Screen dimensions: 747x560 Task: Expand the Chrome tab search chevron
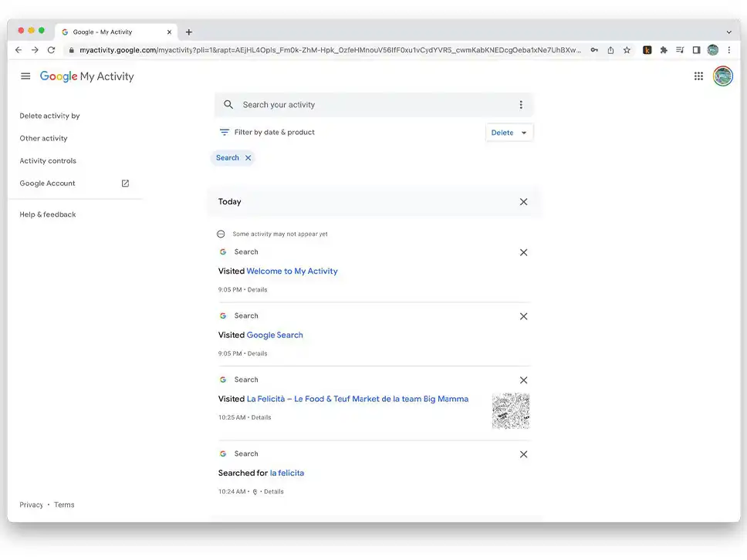pyautogui.click(x=728, y=32)
